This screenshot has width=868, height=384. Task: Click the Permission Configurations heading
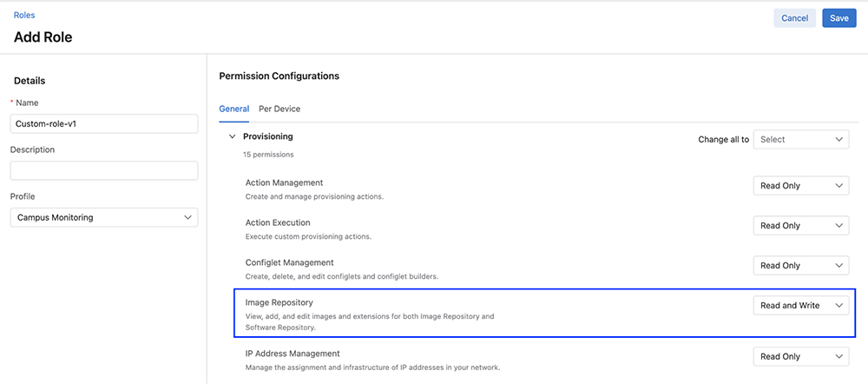click(x=279, y=76)
